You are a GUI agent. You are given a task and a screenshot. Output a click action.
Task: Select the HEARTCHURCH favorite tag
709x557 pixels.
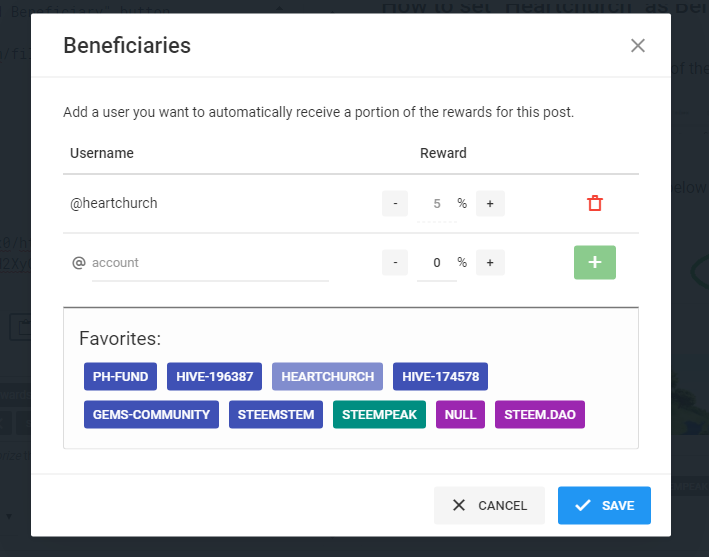pyautogui.click(x=328, y=377)
